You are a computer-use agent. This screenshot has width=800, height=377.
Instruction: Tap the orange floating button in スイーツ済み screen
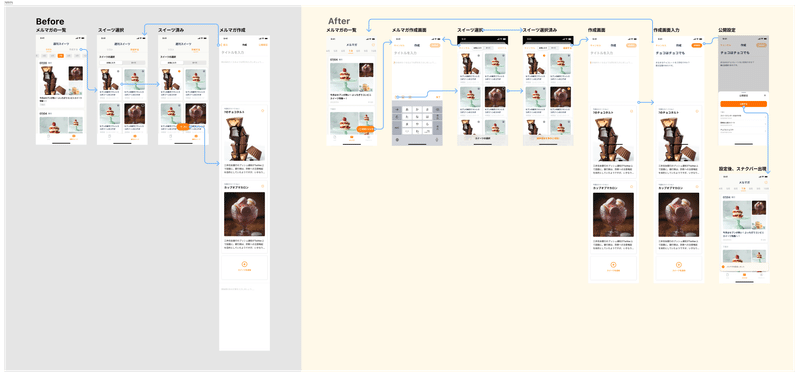(x=183, y=127)
